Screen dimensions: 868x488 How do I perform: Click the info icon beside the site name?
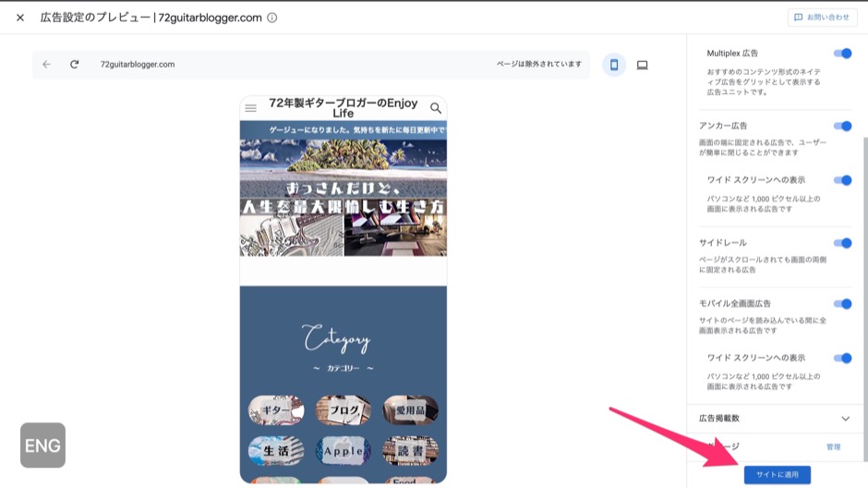click(271, 18)
